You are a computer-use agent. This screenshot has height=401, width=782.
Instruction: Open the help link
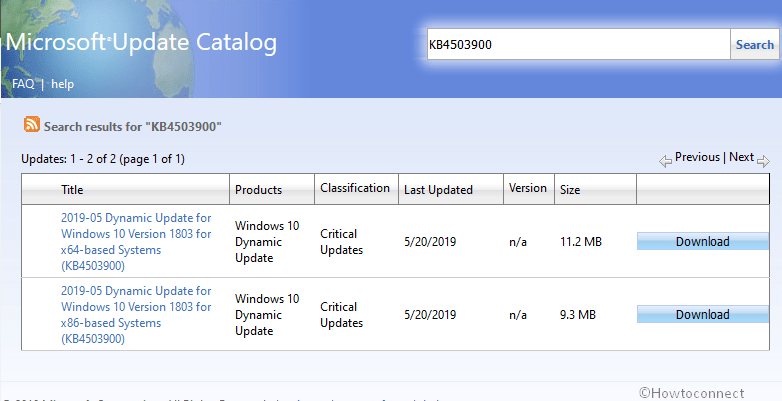click(63, 84)
